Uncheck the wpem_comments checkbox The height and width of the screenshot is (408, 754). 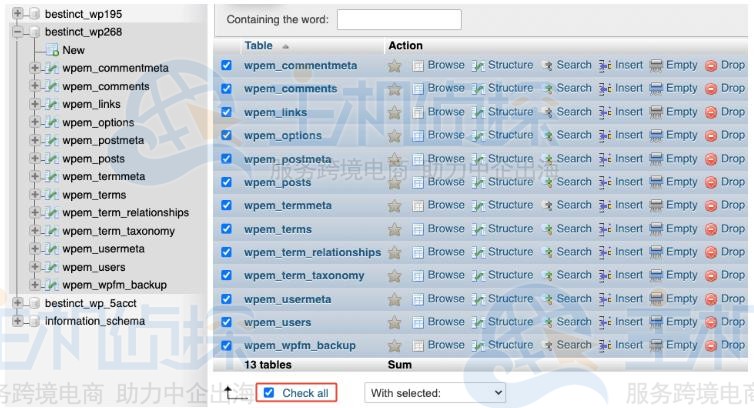coord(226,89)
